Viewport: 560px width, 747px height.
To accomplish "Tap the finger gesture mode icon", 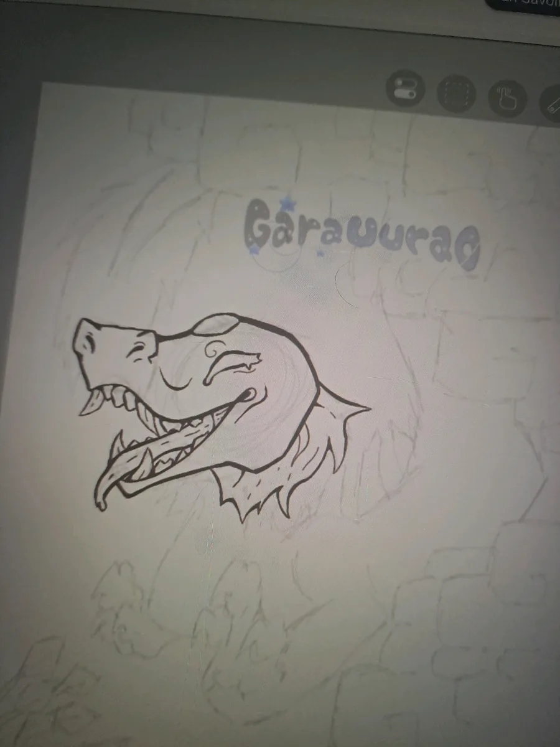I will click(506, 98).
